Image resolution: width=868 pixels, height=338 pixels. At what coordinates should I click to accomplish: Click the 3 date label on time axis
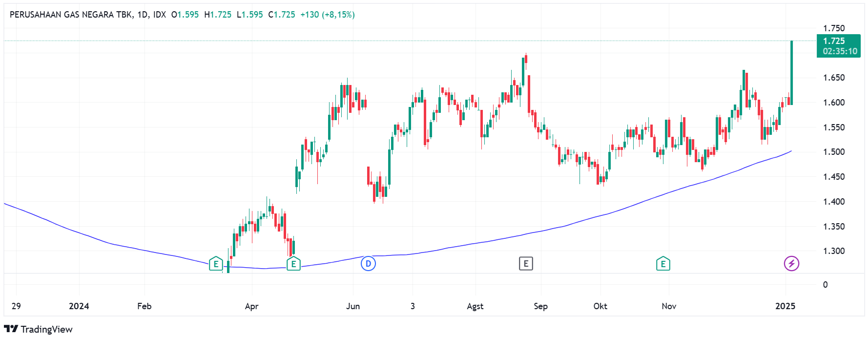(x=413, y=306)
